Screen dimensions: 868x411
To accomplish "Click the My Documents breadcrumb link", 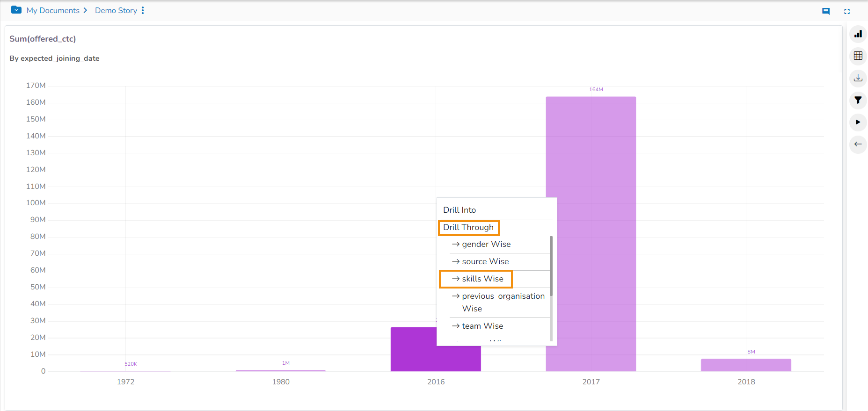I will [x=53, y=10].
